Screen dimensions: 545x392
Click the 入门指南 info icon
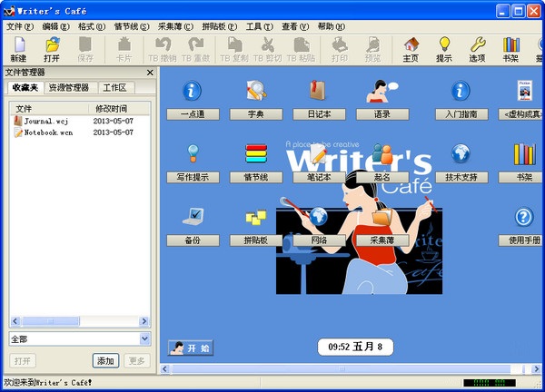[x=461, y=91]
